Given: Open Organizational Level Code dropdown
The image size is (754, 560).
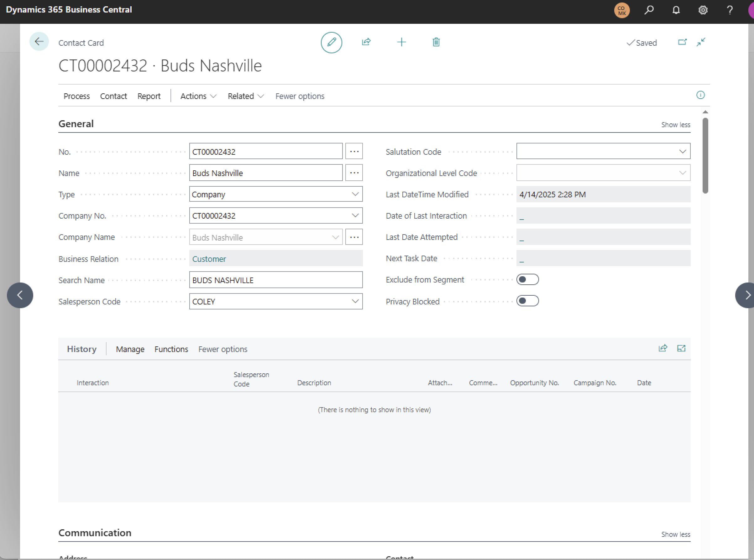Looking at the screenshot, I should [683, 173].
